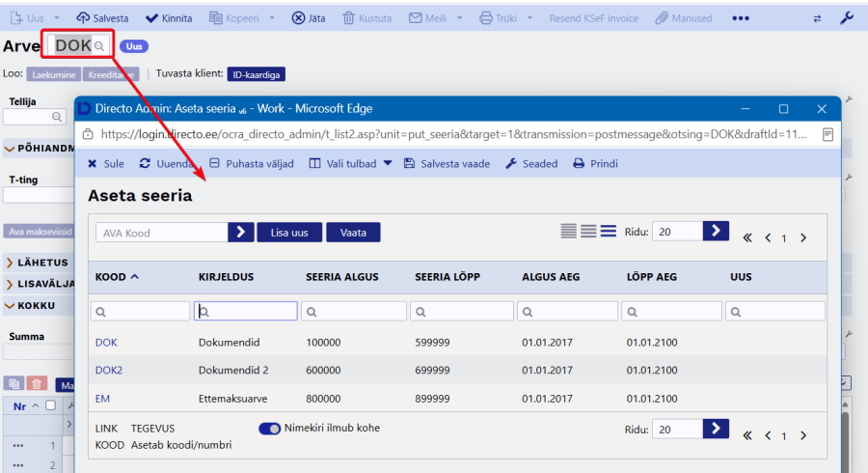Viewport: 868px width, 473px height.
Task: Click the site info lock icon in address bar
Action: [88, 134]
